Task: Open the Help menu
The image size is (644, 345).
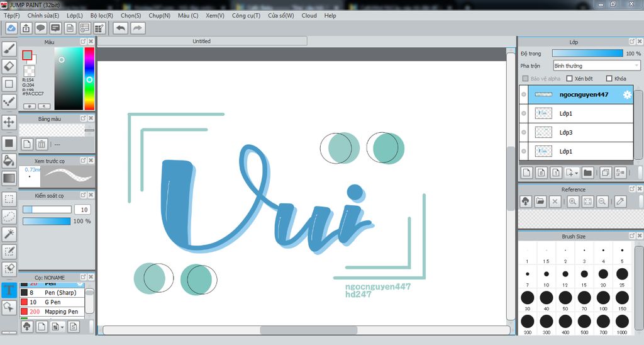Action: [x=330, y=16]
